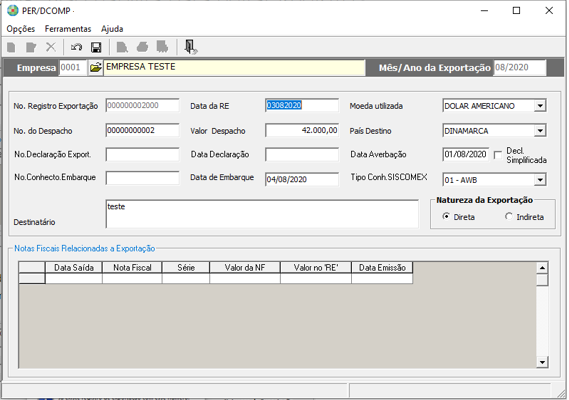The height and width of the screenshot is (400, 569).
Task: Open the Tipo Conh.SISCOMEX dropdown
Action: (540, 180)
